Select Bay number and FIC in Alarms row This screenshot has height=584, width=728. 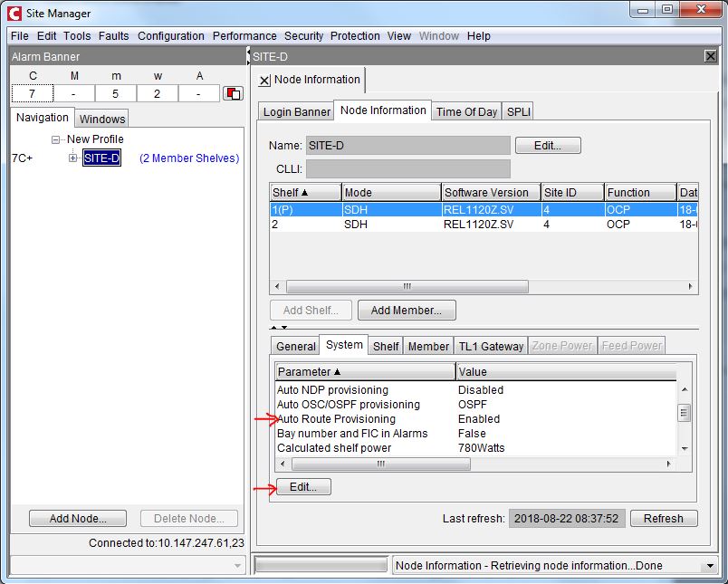click(475, 434)
